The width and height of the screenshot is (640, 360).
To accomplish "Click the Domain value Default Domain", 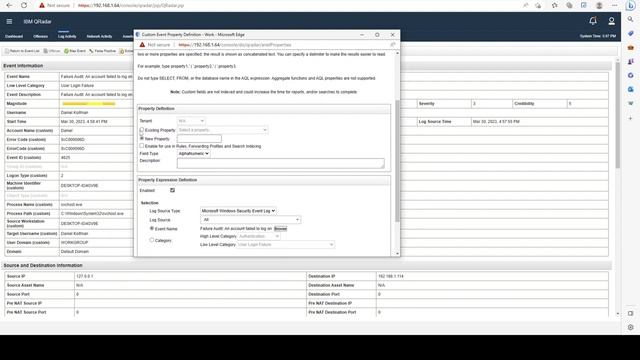I will click(75, 251).
